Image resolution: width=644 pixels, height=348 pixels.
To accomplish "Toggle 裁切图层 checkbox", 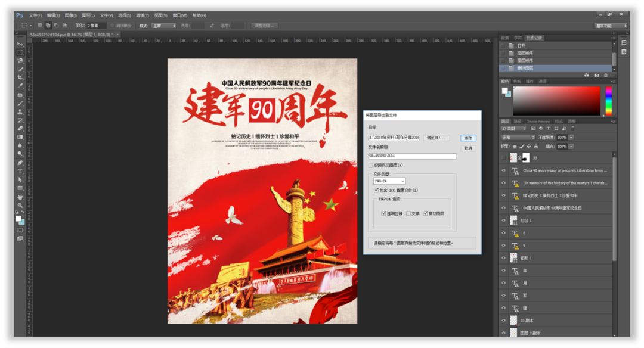I will 425,213.
